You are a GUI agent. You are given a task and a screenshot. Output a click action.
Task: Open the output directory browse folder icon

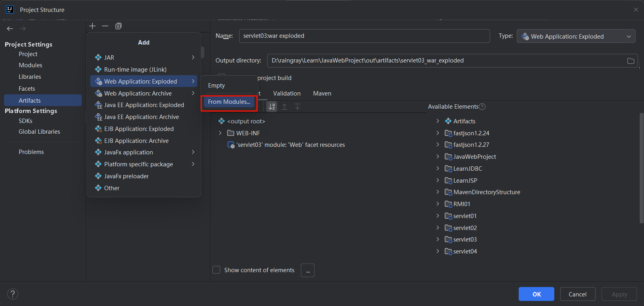(631, 61)
